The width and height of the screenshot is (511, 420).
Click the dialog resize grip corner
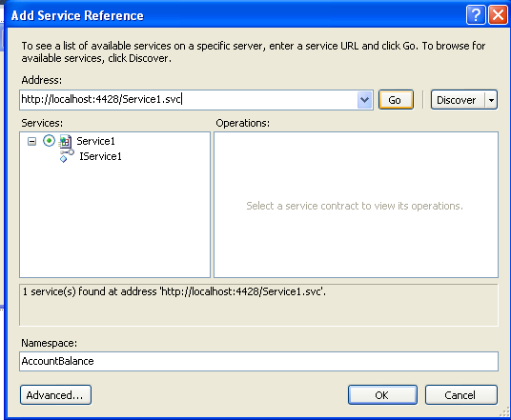tap(503, 412)
